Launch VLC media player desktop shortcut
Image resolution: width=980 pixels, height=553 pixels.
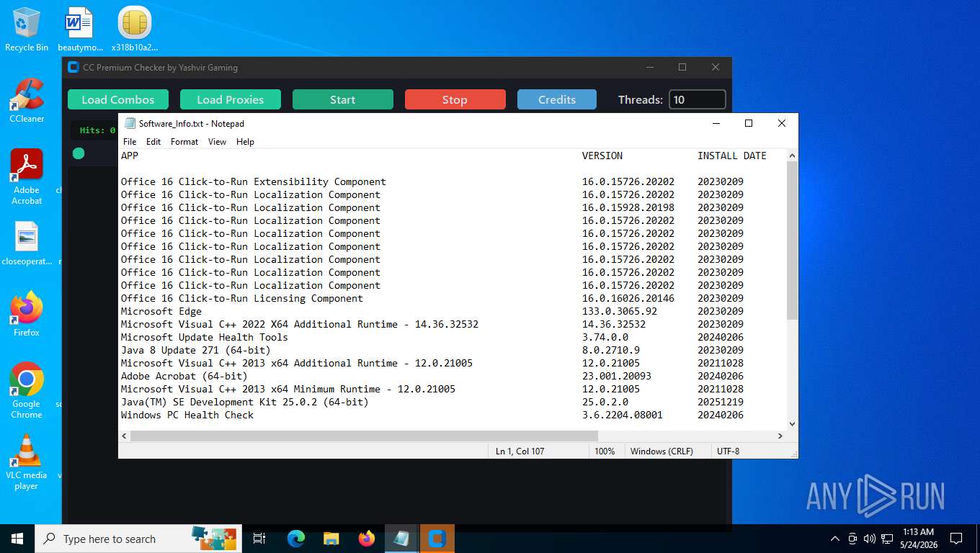[27, 462]
